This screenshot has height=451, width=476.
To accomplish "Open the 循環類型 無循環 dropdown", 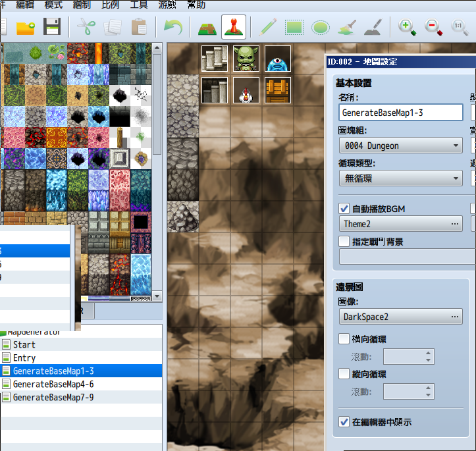I will [x=401, y=178].
